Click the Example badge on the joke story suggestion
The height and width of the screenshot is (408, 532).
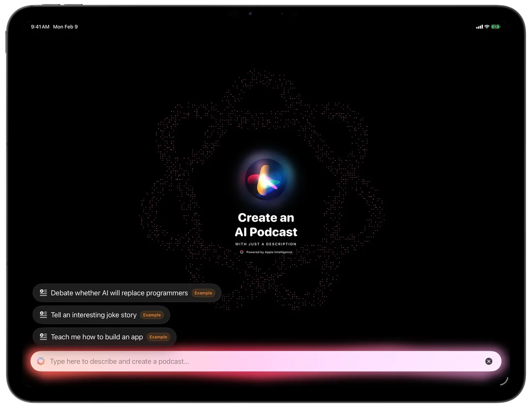[152, 315]
